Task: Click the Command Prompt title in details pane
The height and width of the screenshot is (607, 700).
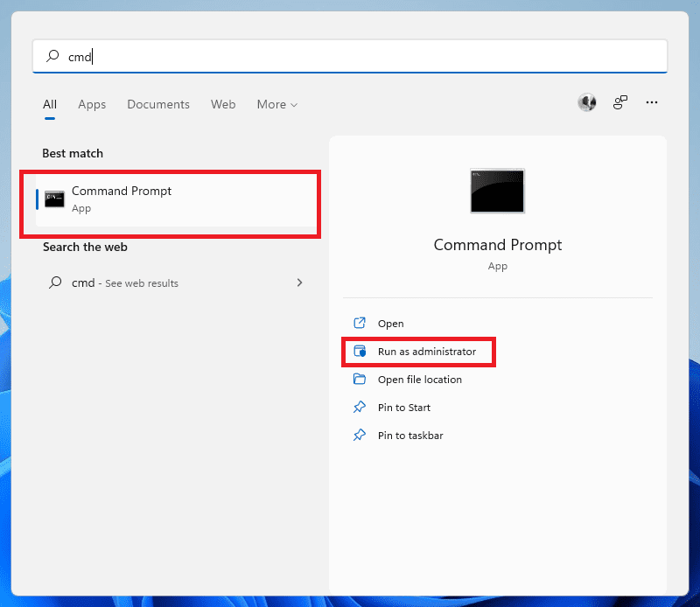Action: pos(498,245)
